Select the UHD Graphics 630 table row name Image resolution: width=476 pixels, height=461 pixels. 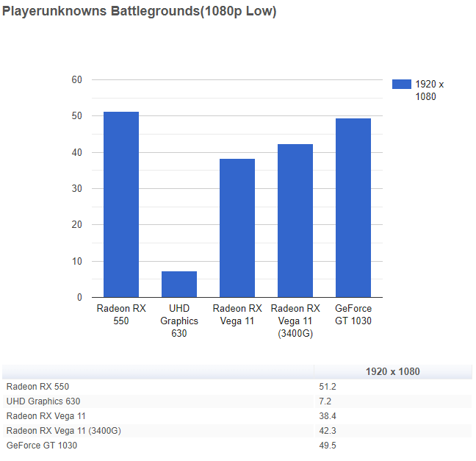pos(43,401)
